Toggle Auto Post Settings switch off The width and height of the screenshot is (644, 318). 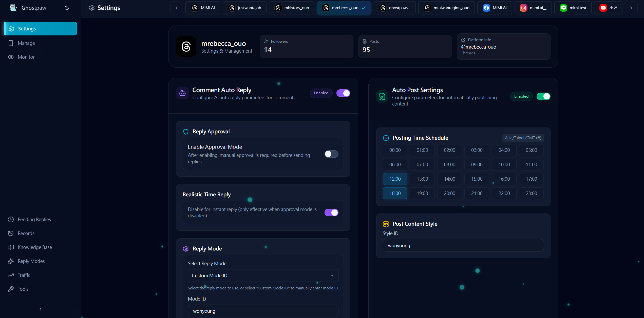pyautogui.click(x=543, y=96)
